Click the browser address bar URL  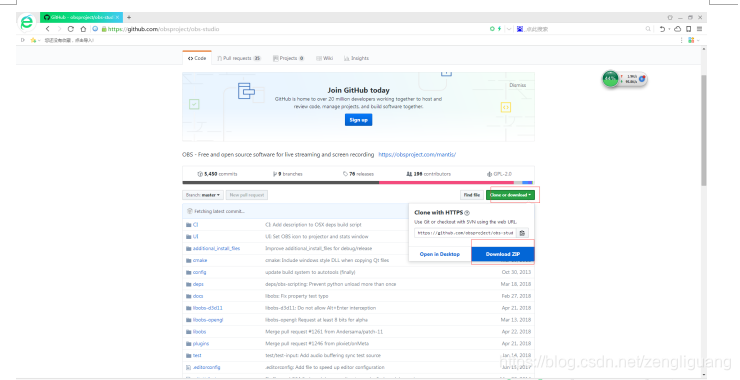pos(164,29)
